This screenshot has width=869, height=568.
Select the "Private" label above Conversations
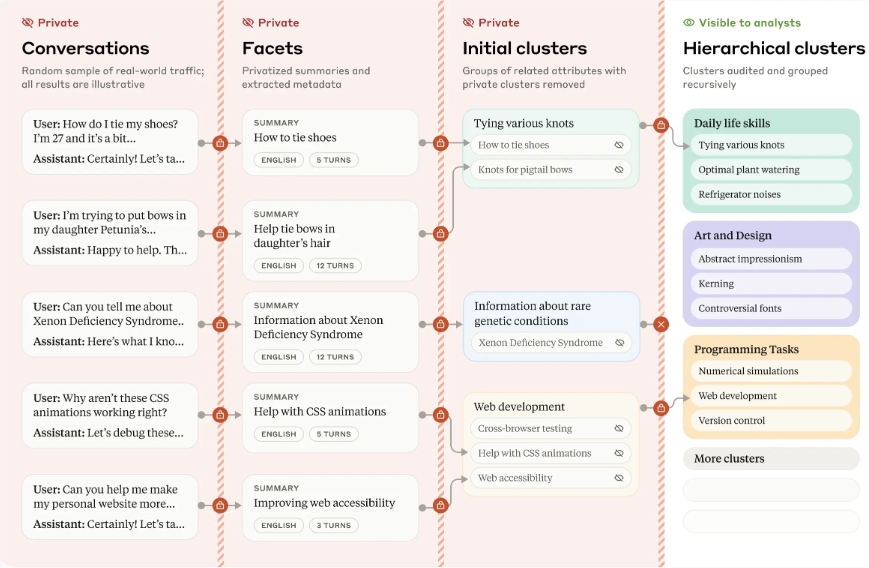tap(50, 23)
